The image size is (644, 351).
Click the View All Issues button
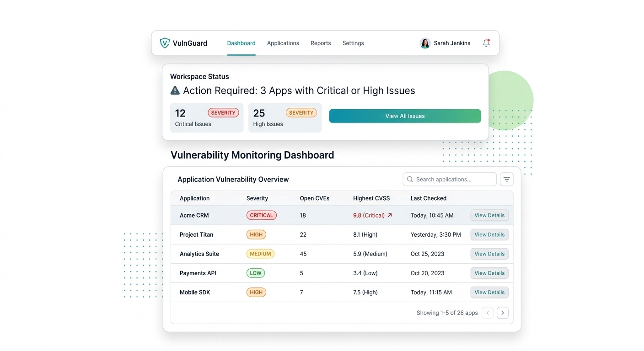[405, 116]
